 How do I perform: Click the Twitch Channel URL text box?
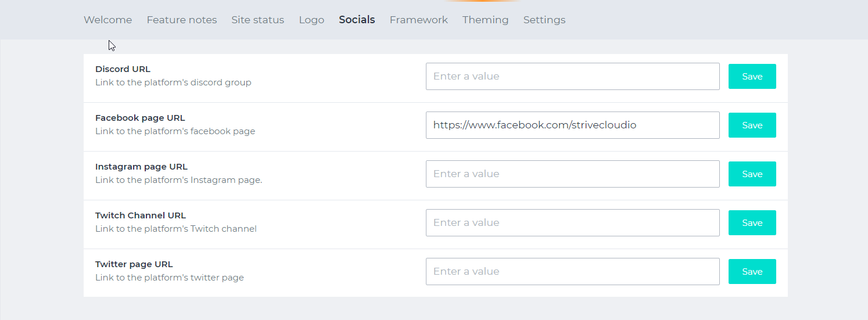click(572, 223)
